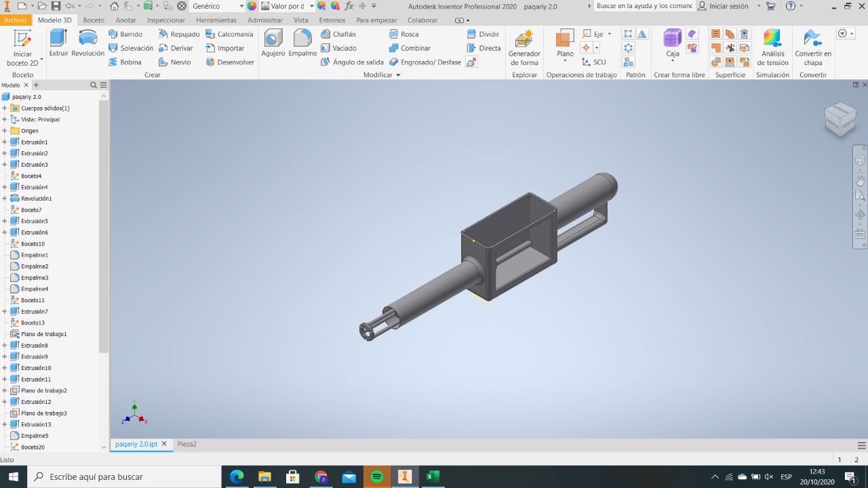Click the Windows taskbar search box
The width and height of the screenshot is (868, 488).
[x=125, y=476]
